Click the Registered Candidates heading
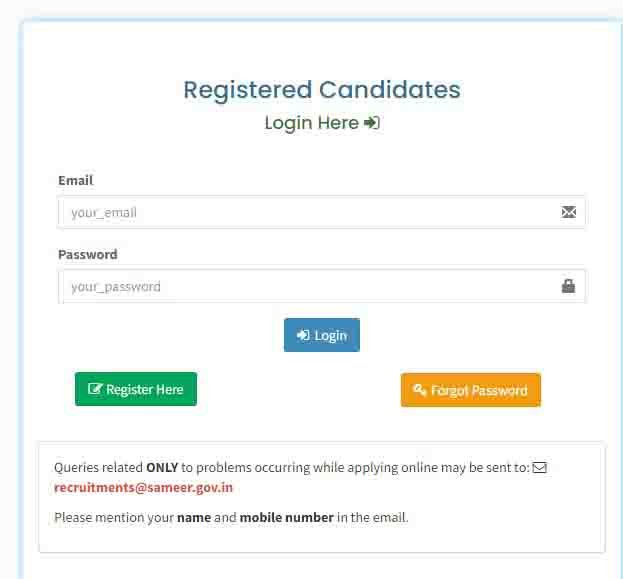Screen dimensions: 623x579 coord(322,90)
